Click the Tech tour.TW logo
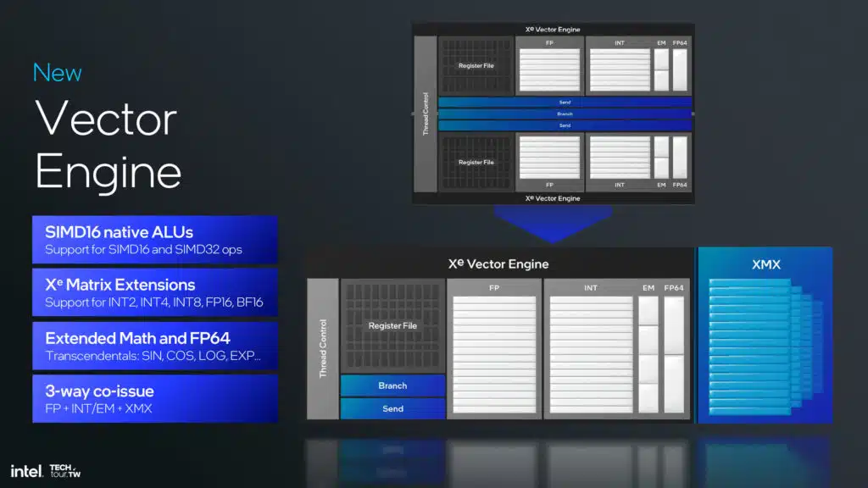Screen dimensions: 868x488 (x=64, y=471)
